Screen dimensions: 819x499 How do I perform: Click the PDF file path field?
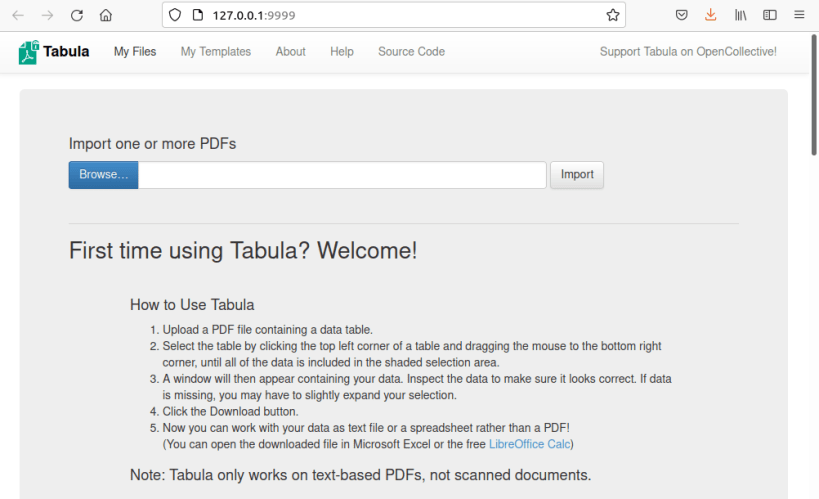pos(342,175)
